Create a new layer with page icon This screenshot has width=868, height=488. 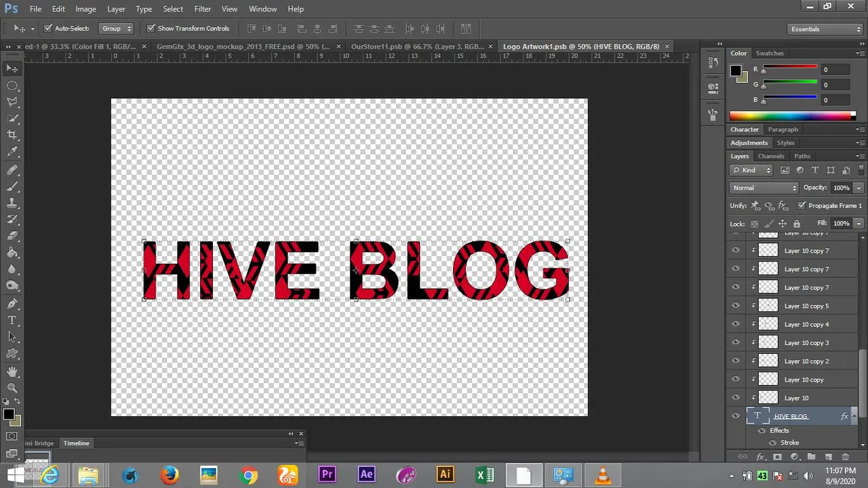point(827,457)
